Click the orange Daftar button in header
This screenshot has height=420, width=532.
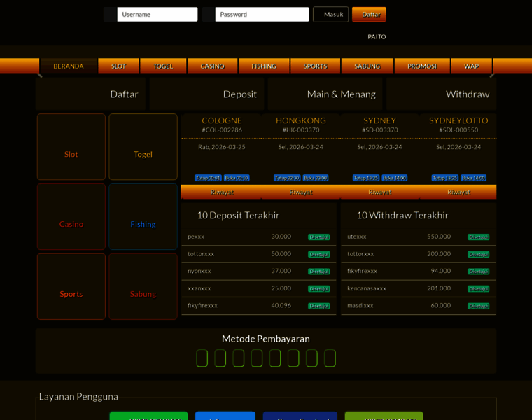[369, 14]
